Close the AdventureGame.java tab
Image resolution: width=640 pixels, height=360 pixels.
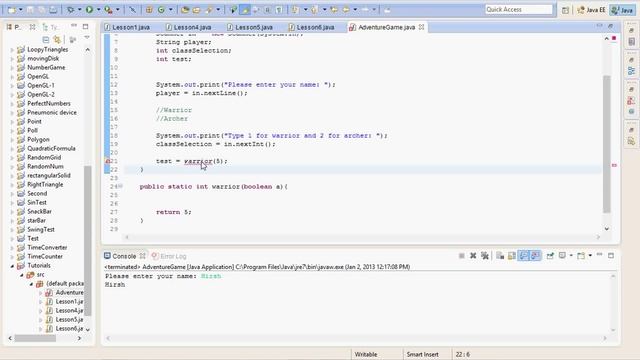(421, 27)
